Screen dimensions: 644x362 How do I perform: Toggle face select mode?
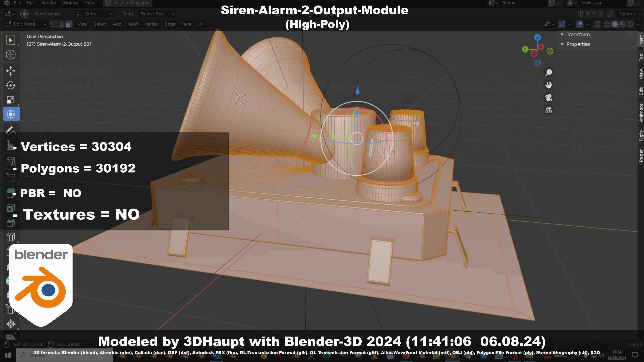click(69, 24)
